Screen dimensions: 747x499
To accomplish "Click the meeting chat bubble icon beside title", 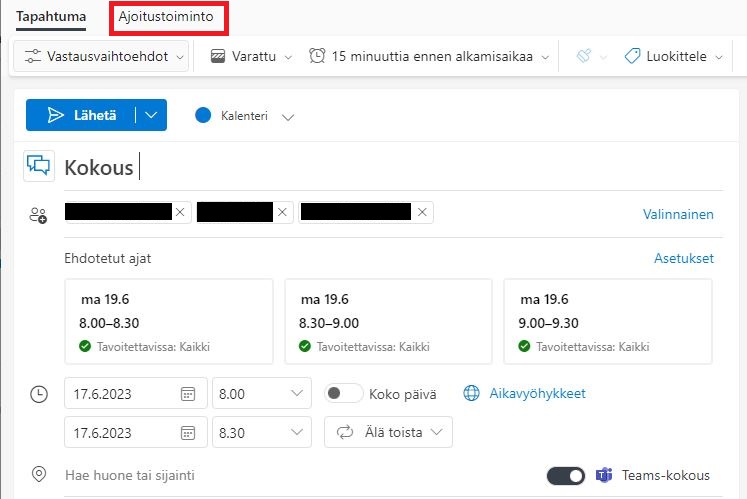I will click(x=39, y=166).
